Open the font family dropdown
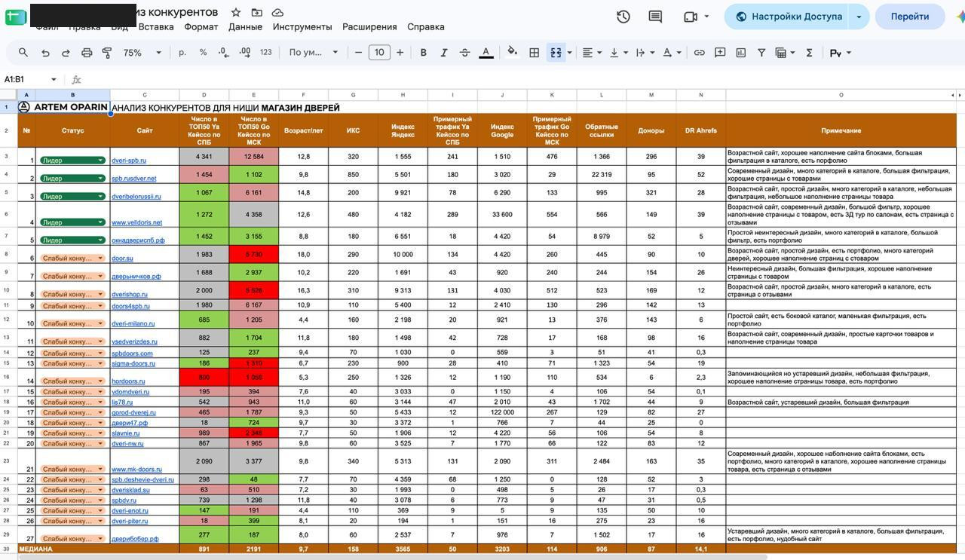965x560 pixels. tap(313, 53)
